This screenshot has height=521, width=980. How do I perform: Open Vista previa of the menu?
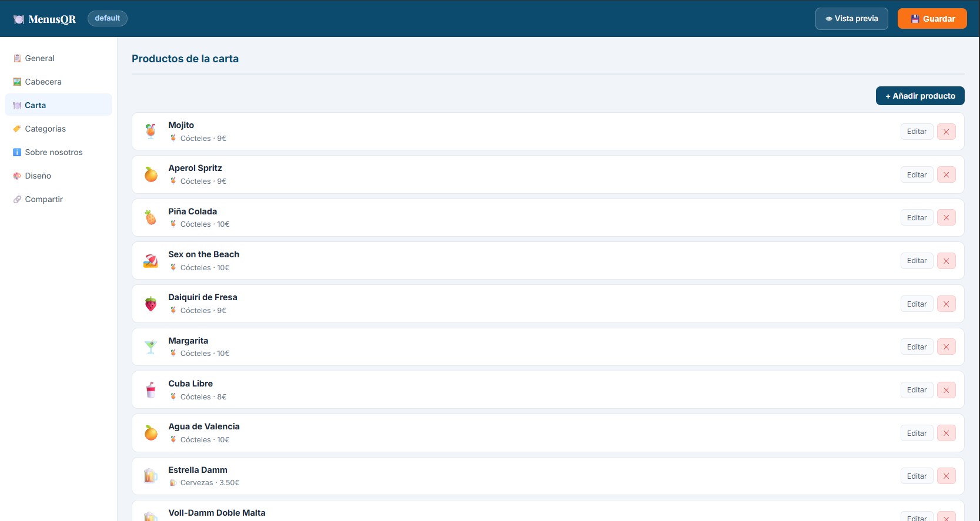851,19
